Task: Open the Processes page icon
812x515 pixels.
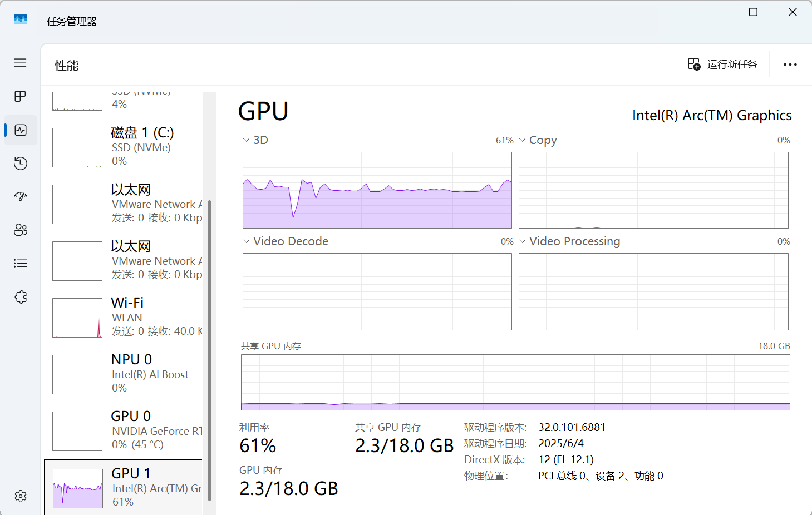Action: pos(20,96)
